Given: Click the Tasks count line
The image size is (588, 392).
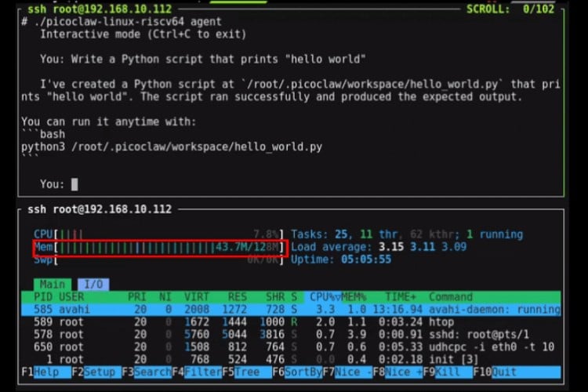Looking at the screenshot, I should coord(406,234).
